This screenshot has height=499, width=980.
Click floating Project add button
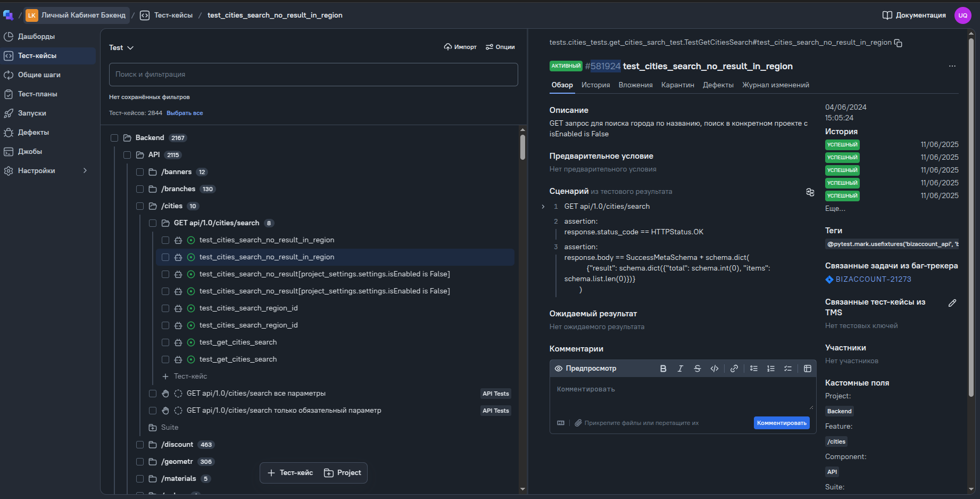[x=342, y=473]
